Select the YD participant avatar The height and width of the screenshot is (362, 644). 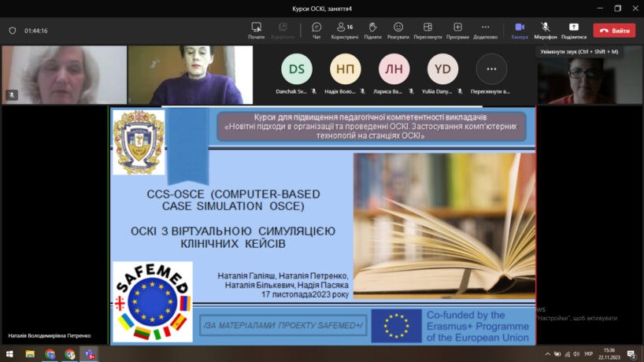pos(442,69)
